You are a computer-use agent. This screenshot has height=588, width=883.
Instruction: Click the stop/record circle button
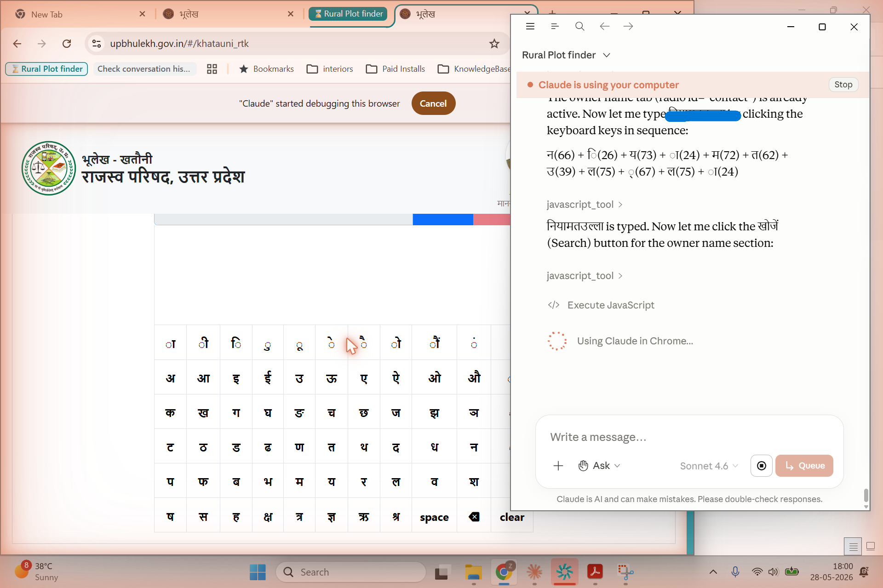click(x=761, y=466)
